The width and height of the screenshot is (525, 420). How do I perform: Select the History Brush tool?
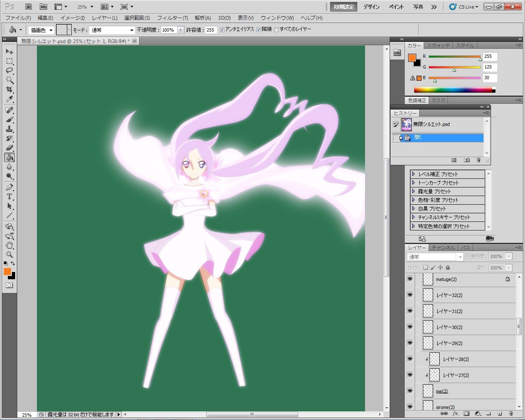point(9,139)
